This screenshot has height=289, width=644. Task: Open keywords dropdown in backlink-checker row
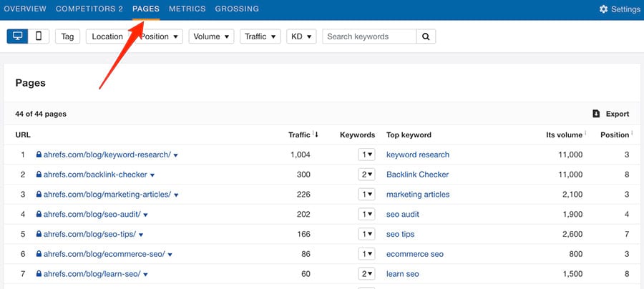[366, 175]
